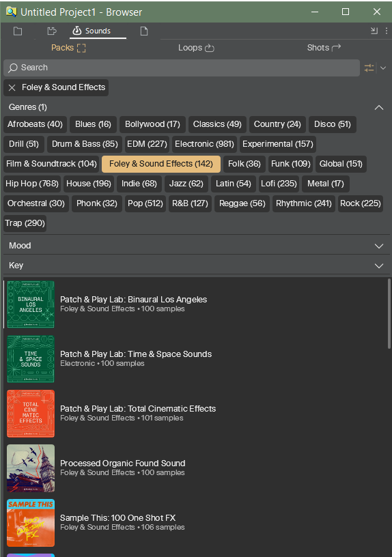The width and height of the screenshot is (392, 557).
Task: Click the pack list vertical scrollbar
Action: point(389,315)
